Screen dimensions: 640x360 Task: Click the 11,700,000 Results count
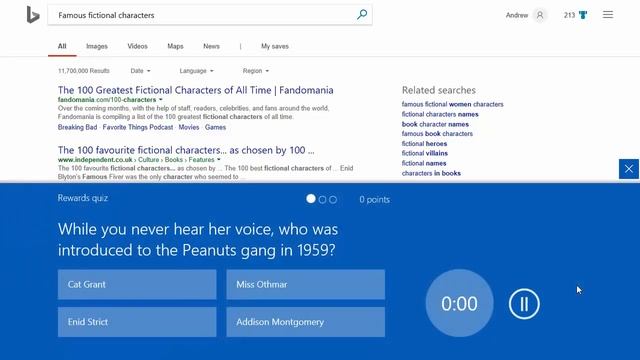tap(84, 71)
